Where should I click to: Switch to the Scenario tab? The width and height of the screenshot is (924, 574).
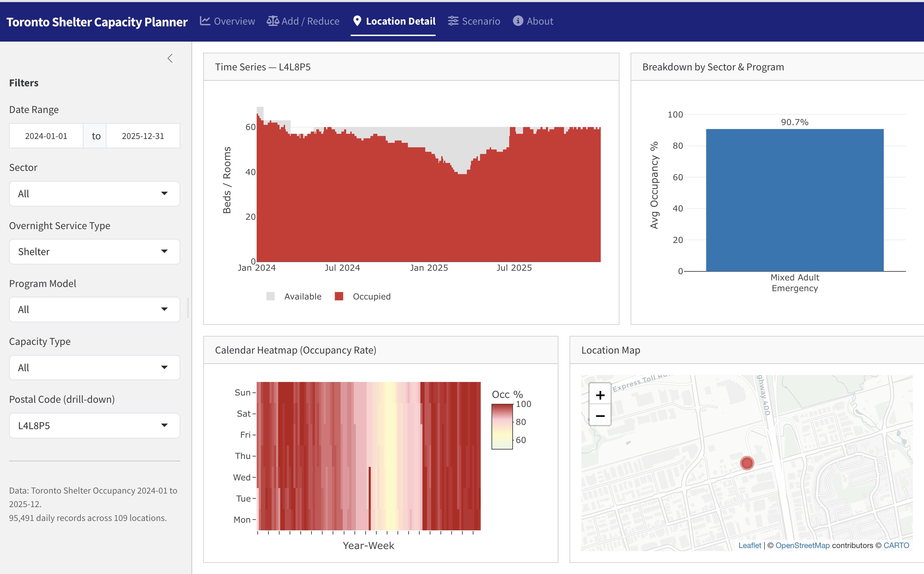point(480,21)
